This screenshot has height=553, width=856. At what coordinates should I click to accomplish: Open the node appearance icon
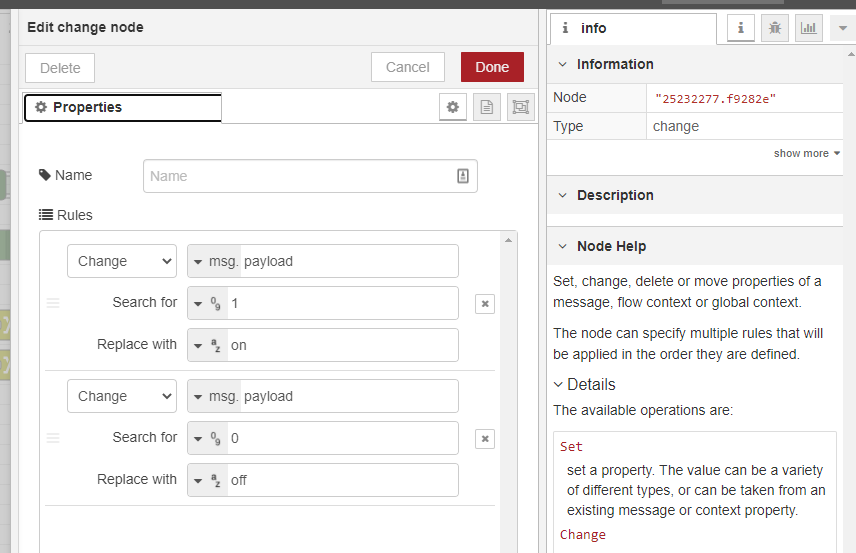tap(521, 106)
